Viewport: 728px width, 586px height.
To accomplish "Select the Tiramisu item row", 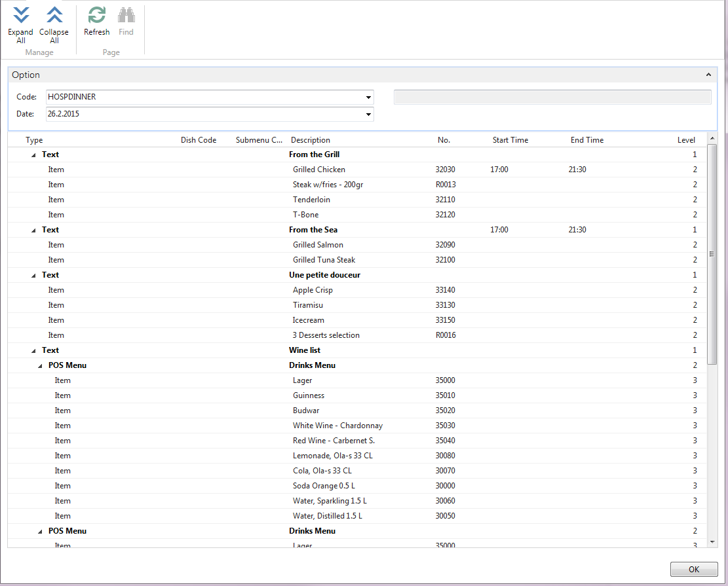I will click(307, 305).
